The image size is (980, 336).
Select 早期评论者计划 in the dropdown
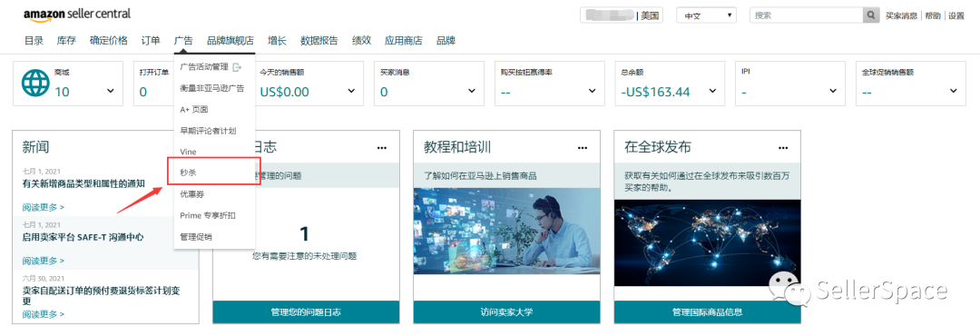[208, 131]
